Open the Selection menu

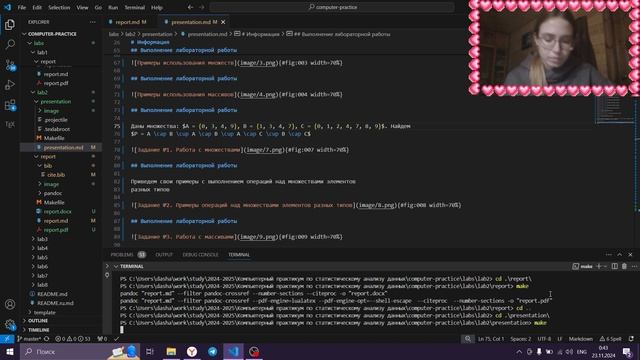pos(59,7)
